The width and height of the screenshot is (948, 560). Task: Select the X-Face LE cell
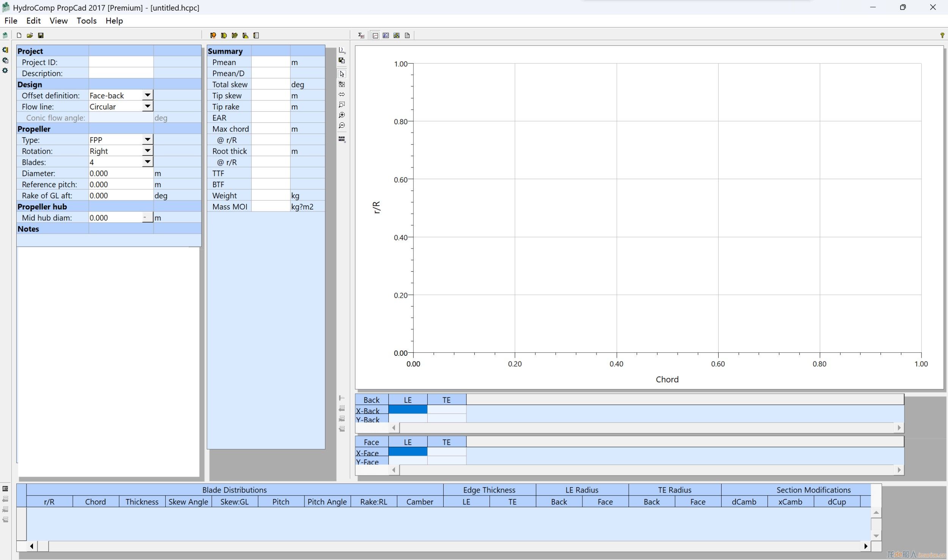pos(408,452)
